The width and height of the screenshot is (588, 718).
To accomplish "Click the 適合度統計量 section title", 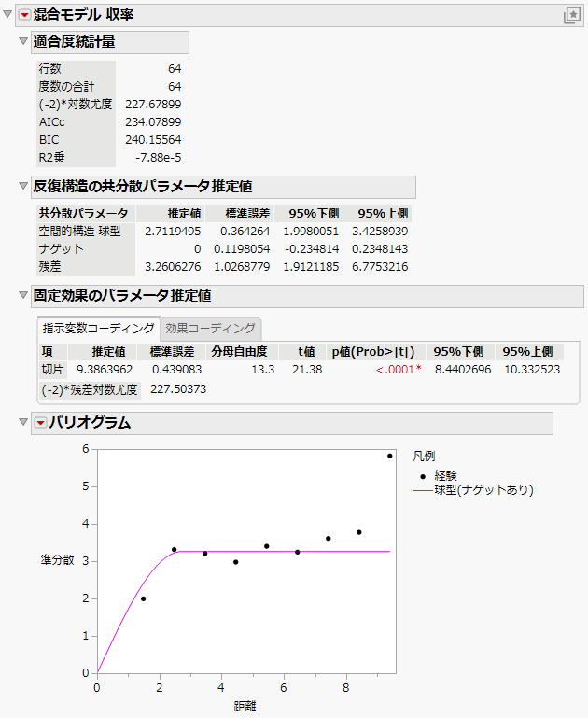I will click(x=74, y=42).
